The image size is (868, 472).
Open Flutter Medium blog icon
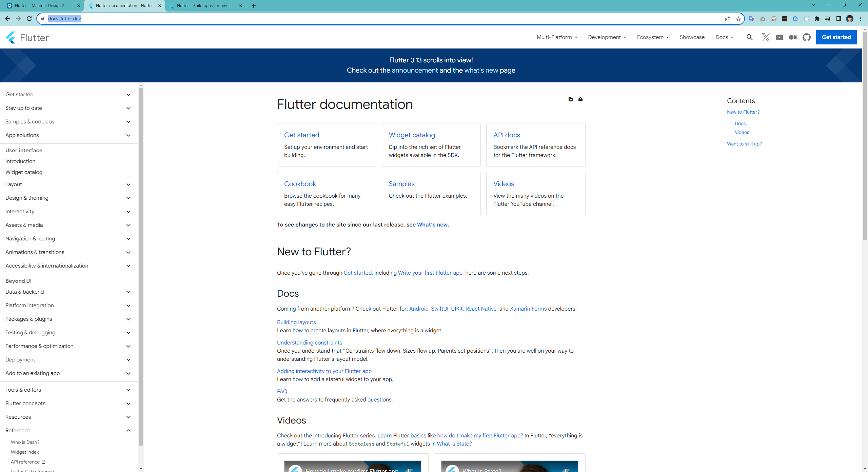click(x=793, y=37)
